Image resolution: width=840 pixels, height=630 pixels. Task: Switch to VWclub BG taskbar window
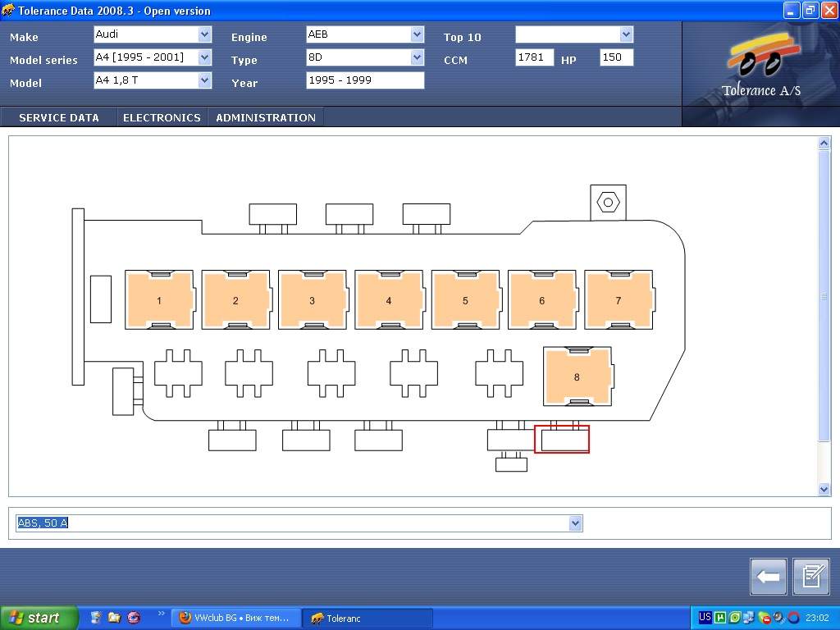pos(235,618)
